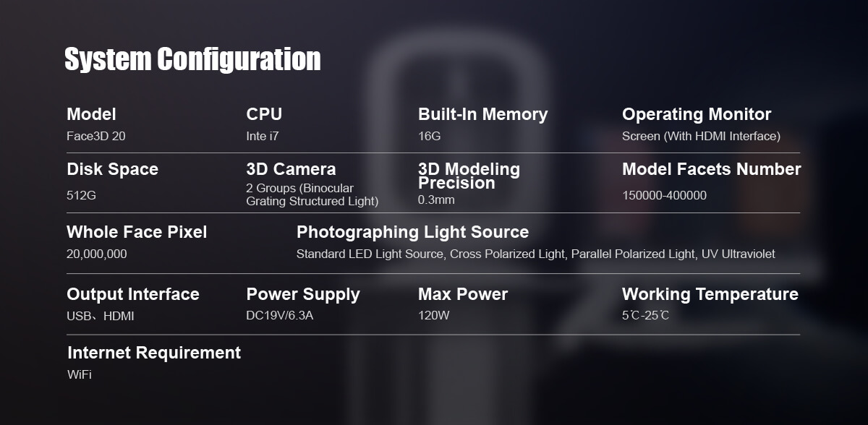Image resolution: width=868 pixels, height=425 pixels.
Task: Click the Model label
Action: [91, 114]
